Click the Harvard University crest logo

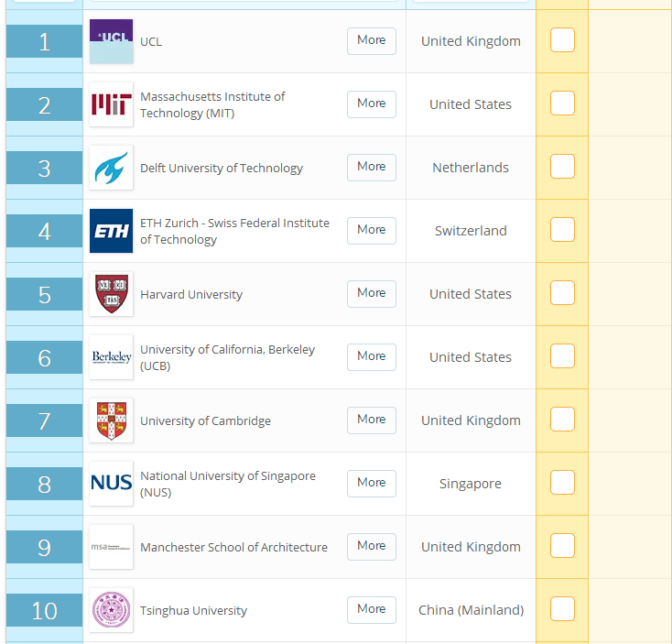[x=111, y=294]
